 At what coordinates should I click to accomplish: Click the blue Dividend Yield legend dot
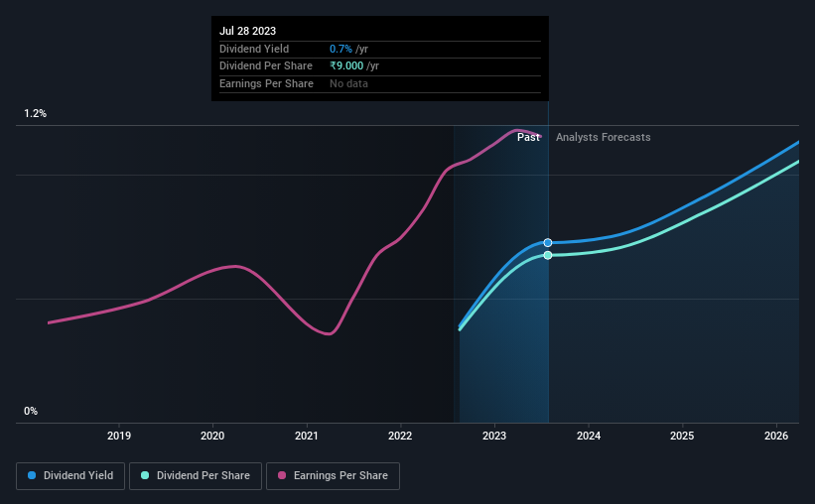coord(32,475)
